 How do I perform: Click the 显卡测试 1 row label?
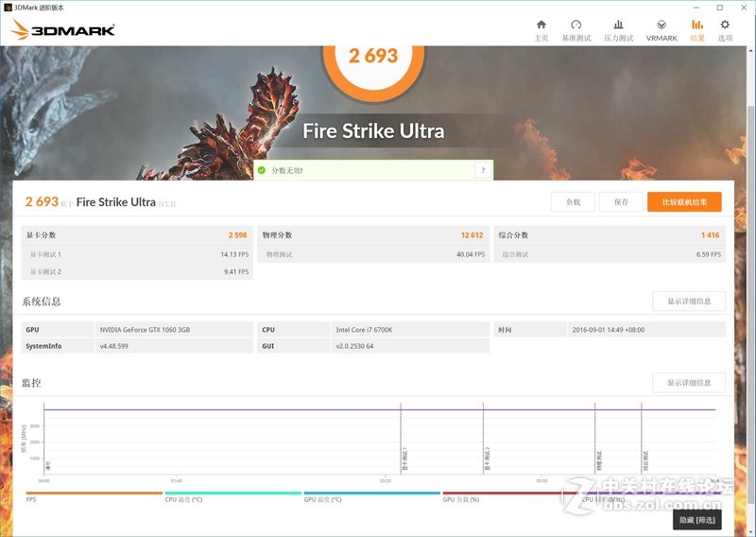45,254
